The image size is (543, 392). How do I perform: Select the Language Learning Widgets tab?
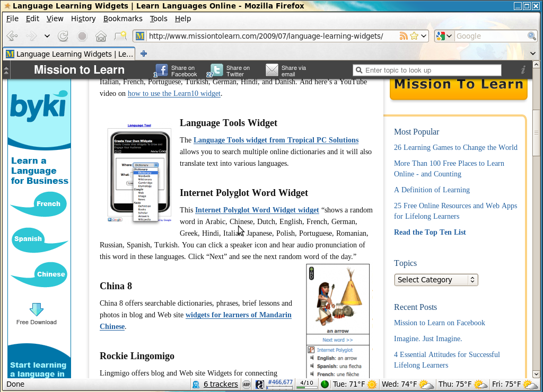pos(69,54)
